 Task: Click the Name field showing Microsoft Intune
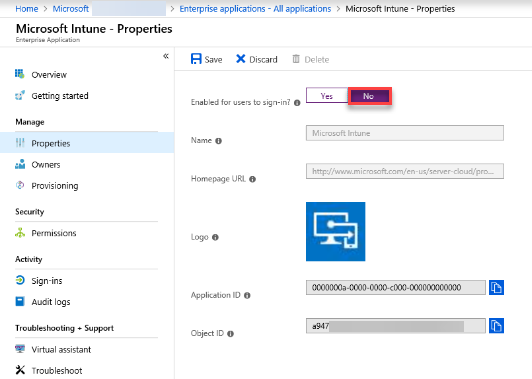405,133
